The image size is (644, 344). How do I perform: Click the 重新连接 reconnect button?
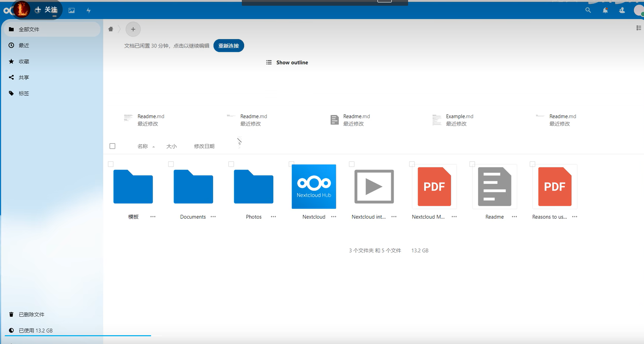coord(229,46)
